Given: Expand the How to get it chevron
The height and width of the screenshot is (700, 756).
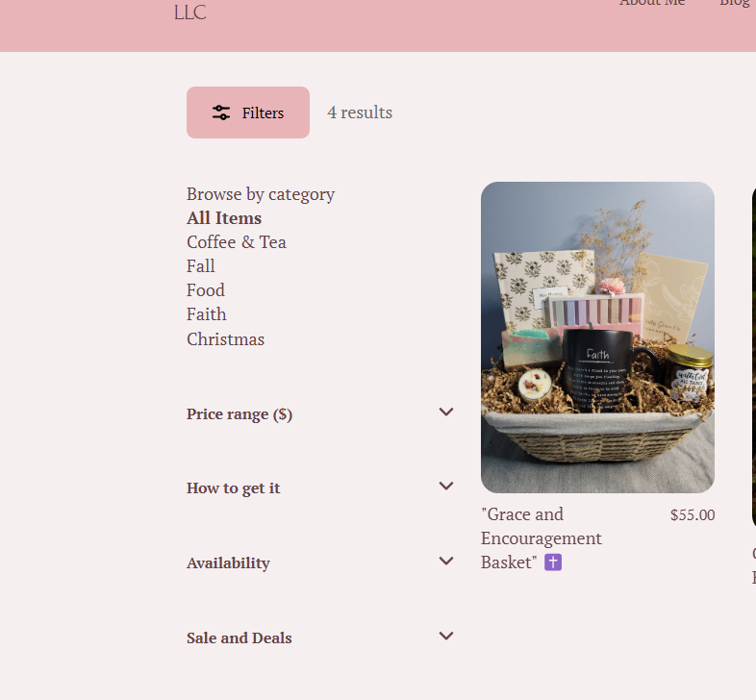Looking at the screenshot, I should tap(446, 487).
